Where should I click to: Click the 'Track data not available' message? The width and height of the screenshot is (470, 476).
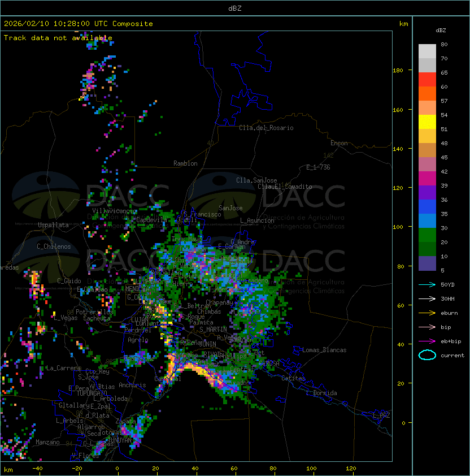(58, 38)
